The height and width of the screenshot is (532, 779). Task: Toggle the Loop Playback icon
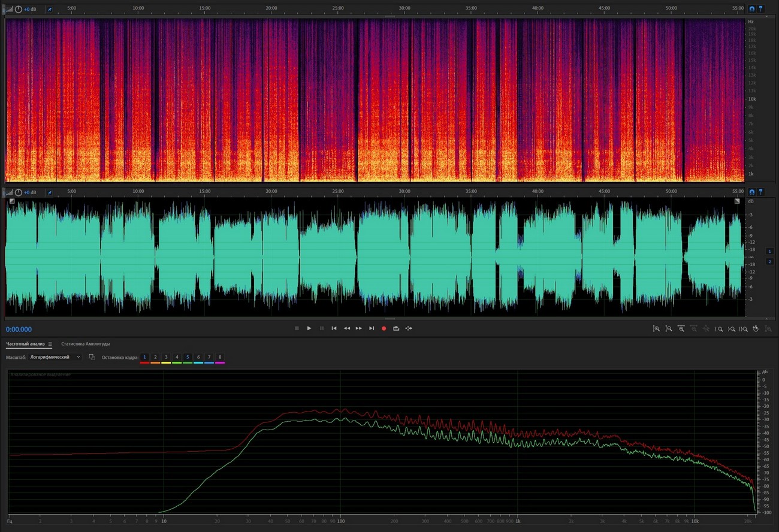coord(396,328)
